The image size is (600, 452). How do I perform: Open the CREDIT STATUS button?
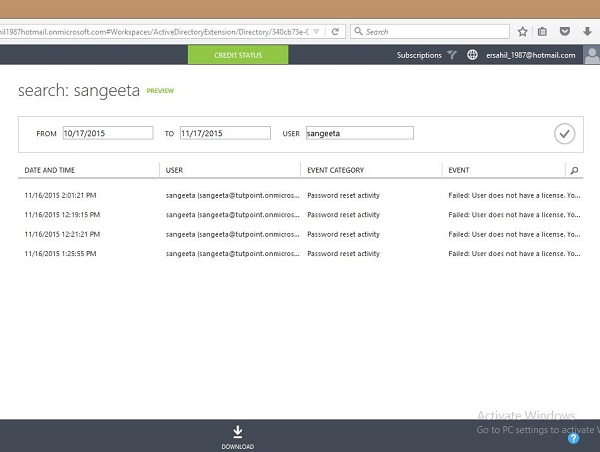point(238,55)
